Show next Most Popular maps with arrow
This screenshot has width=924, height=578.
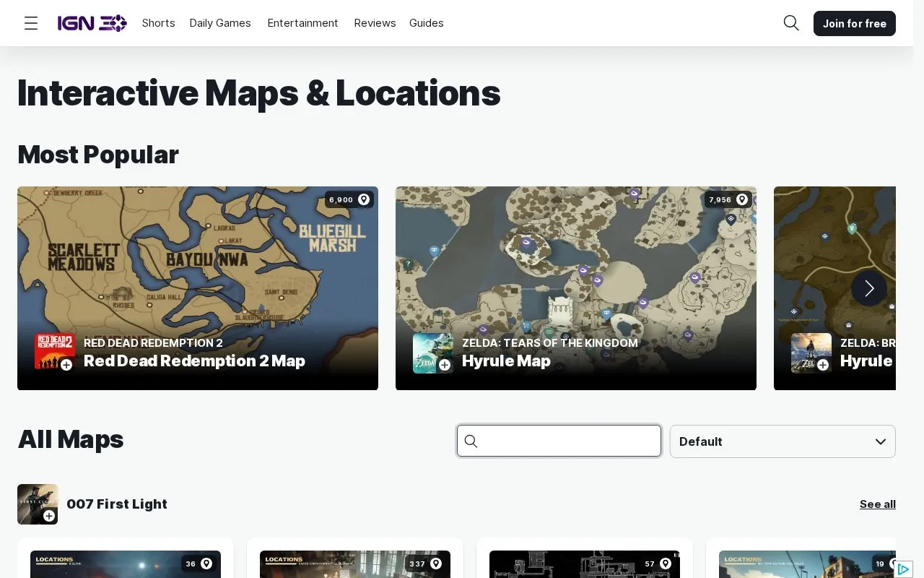(x=869, y=288)
